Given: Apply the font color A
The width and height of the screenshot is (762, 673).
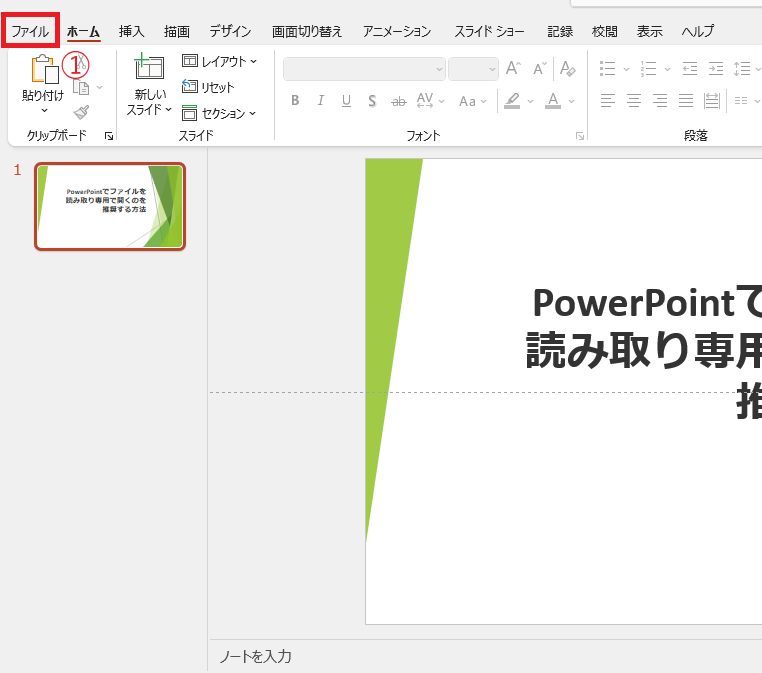Looking at the screenshot, I should (553, 101).
